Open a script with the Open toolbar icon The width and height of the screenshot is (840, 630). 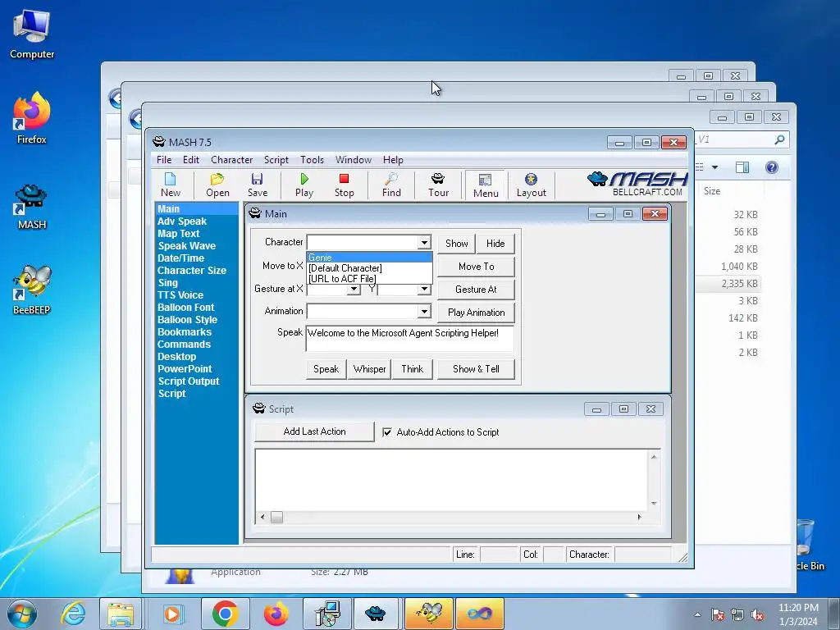point(217,185)
